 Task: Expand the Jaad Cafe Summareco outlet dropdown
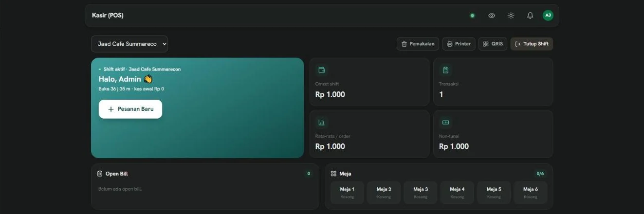[x=129, y=44]
